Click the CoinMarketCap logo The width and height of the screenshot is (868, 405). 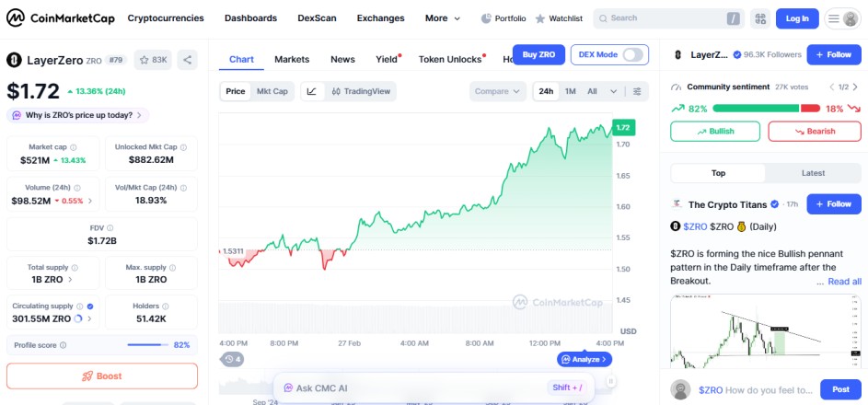pos(61,18)
